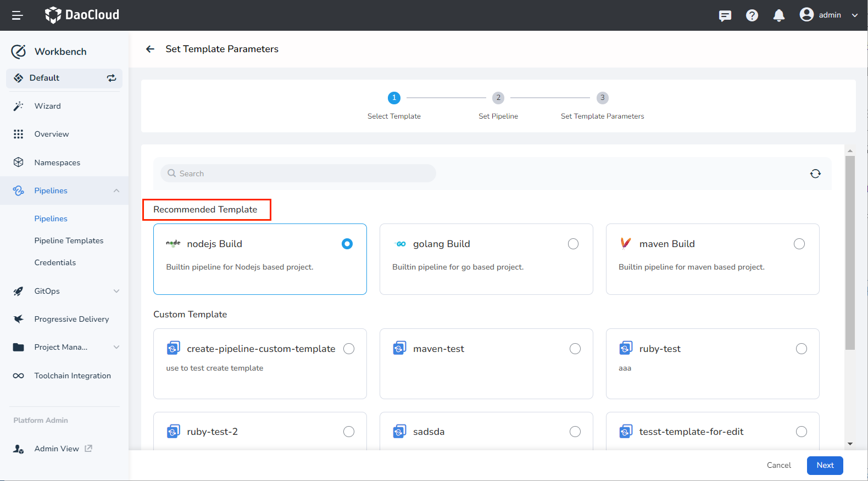Click the Cancel button

click(778, 465)
